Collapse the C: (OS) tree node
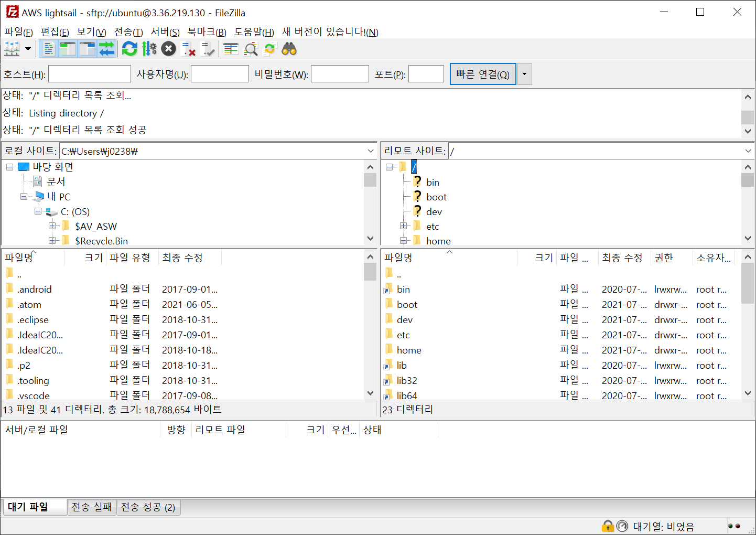Viewport: 756px width, 535px height. 38,211
